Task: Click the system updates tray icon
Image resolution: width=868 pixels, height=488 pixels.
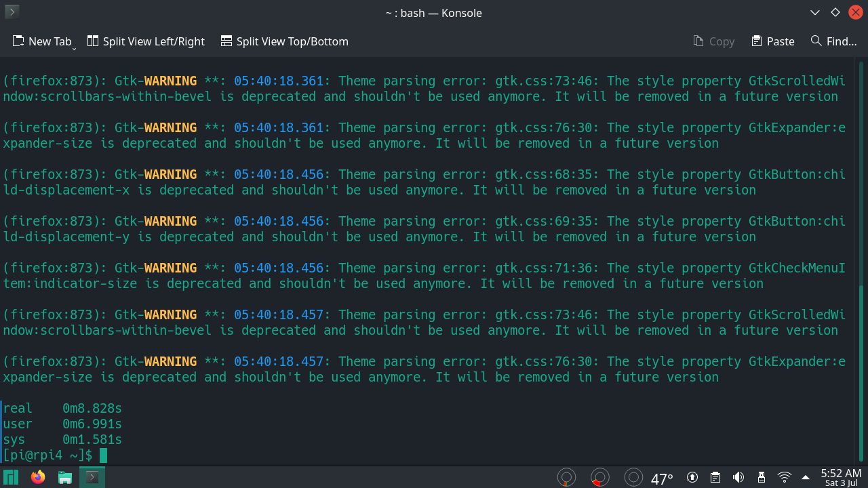Action: coord(692,478)
